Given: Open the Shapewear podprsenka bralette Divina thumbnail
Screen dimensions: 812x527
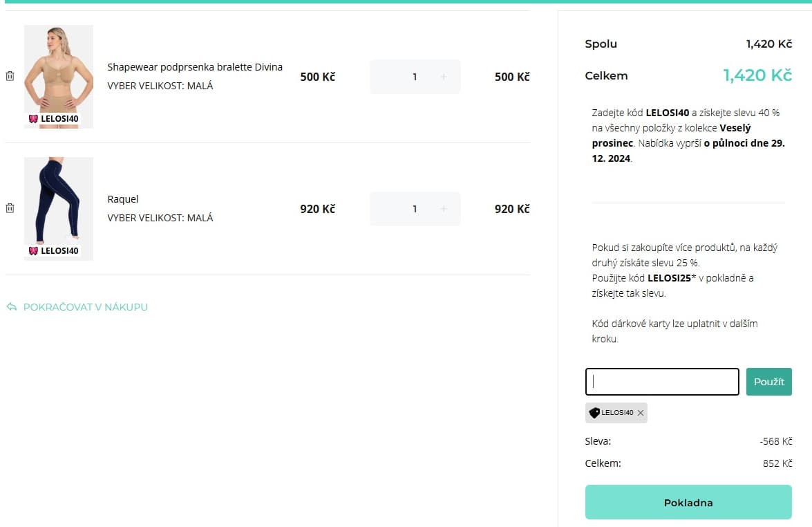Looking at the screenshot, I should tap(59, 69).
